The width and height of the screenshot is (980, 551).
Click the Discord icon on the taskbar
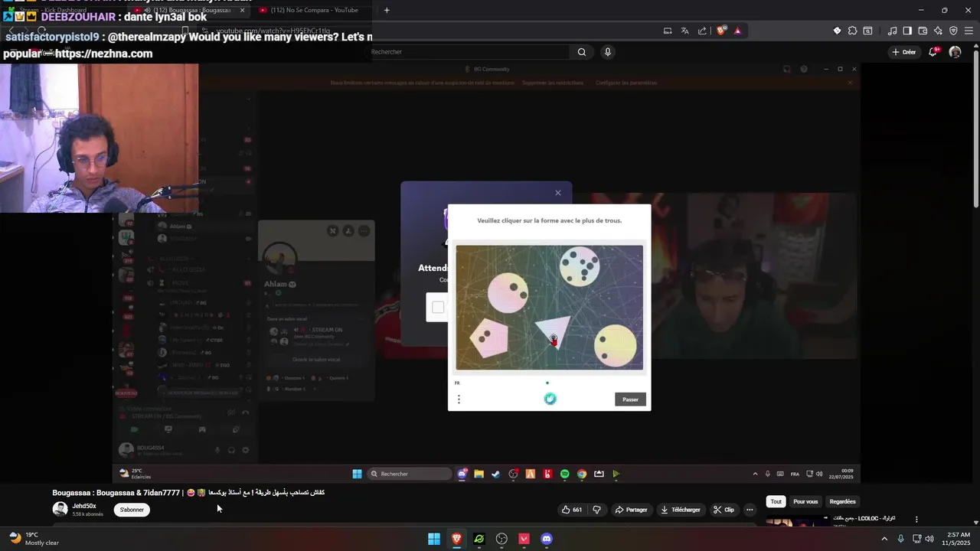pos(547,539)
